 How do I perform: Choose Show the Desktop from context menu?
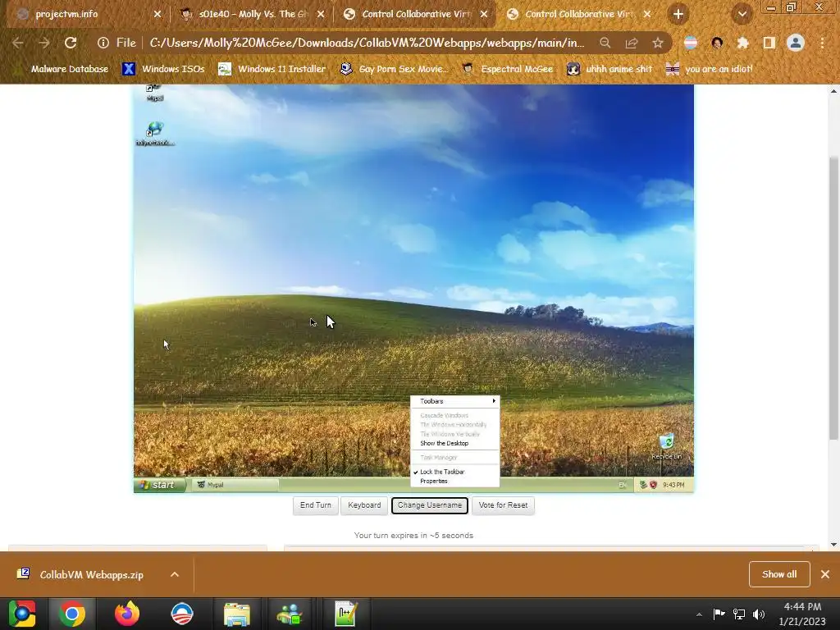click(x=454, y=444)
